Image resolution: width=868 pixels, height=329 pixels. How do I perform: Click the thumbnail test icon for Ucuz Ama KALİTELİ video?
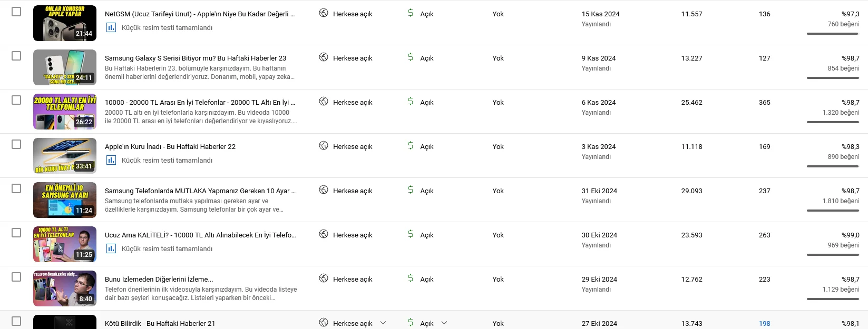click(x=111, y=249)
